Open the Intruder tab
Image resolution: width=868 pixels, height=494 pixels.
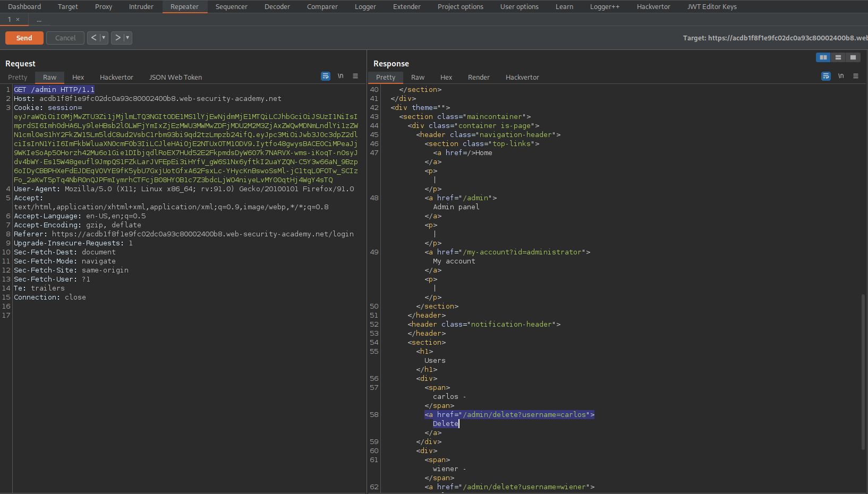tap(141, 7)
